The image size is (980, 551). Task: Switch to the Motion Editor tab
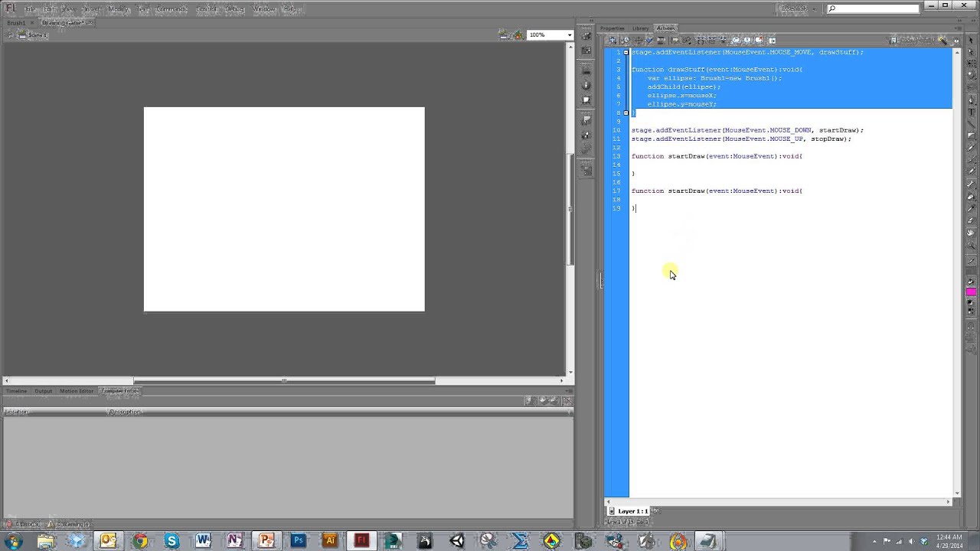pyautogui.click(x=77, y=391)
